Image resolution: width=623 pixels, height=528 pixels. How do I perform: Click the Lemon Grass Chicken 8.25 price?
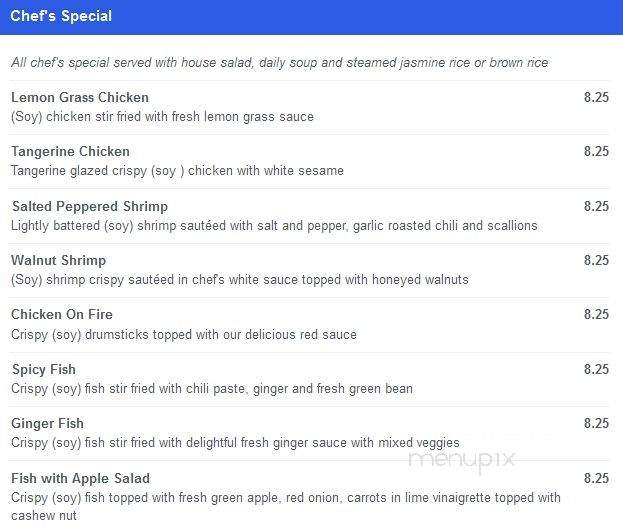[x=596, y=97]
